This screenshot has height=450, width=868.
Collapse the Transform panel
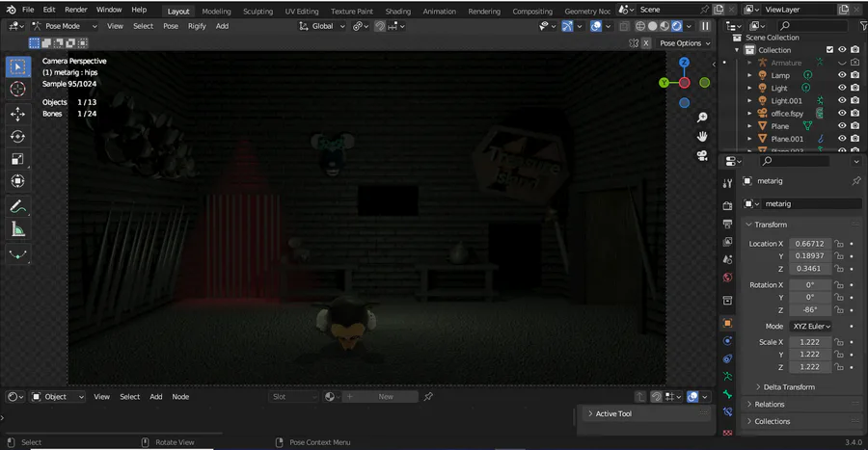click(x=770, y=225)
